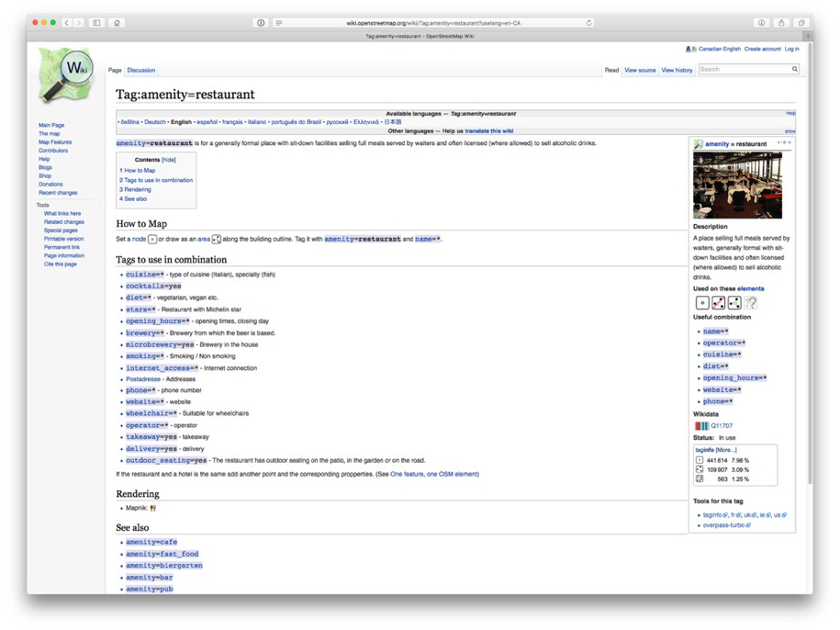The height and width of the screenshot is (630, 840).
Task: Jump to See also in Contents
Action: pos(133,198)
